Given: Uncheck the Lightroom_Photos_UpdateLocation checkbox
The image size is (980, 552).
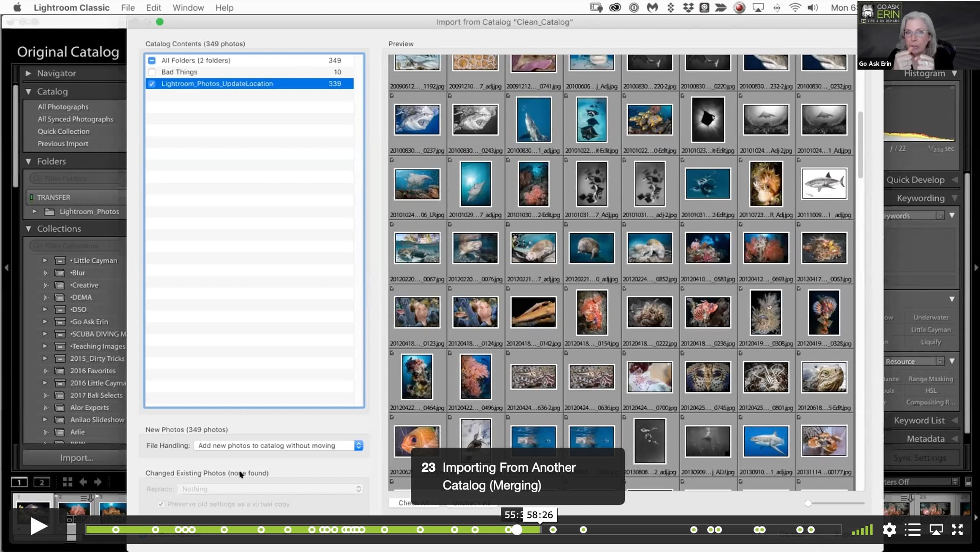Looking at the screenshot, I should point(152,83).
